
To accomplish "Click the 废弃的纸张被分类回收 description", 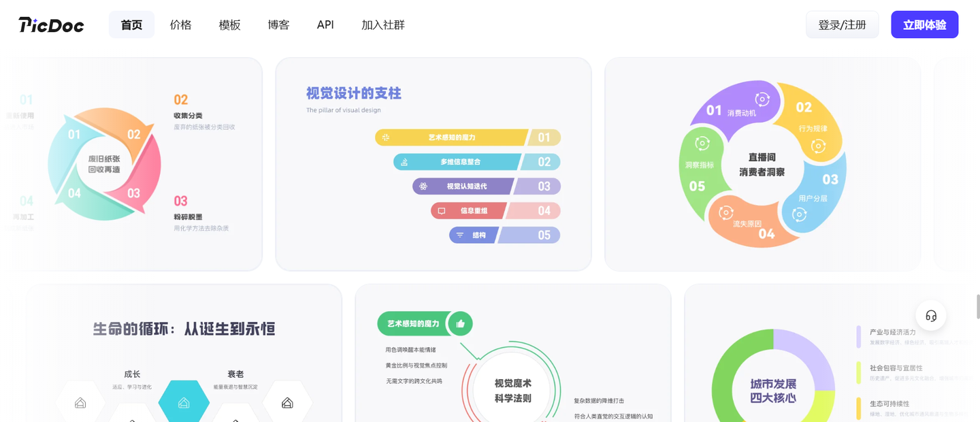I will pos(204,127).
